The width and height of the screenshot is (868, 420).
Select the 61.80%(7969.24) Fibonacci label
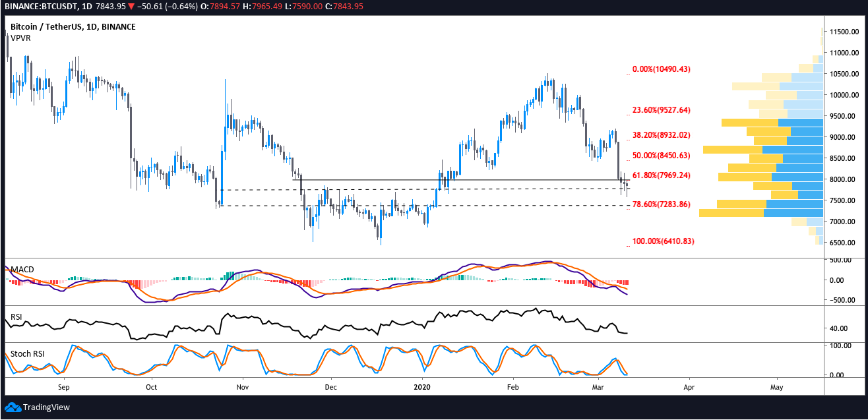tap(662, 175)
